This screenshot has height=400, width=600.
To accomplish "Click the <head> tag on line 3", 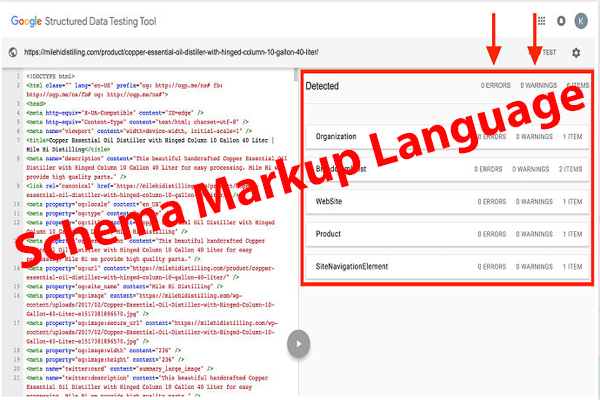I will tap(36, 104).
